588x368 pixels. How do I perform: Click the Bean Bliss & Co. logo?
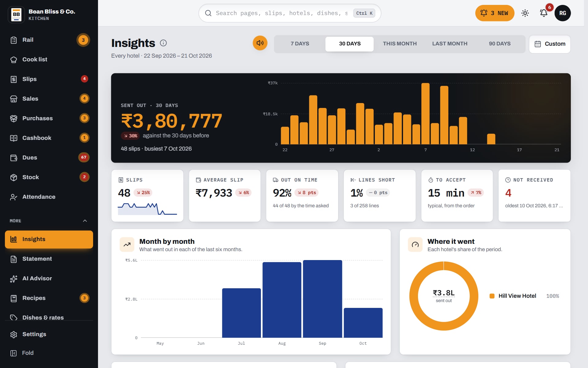(x=16, y=14)
